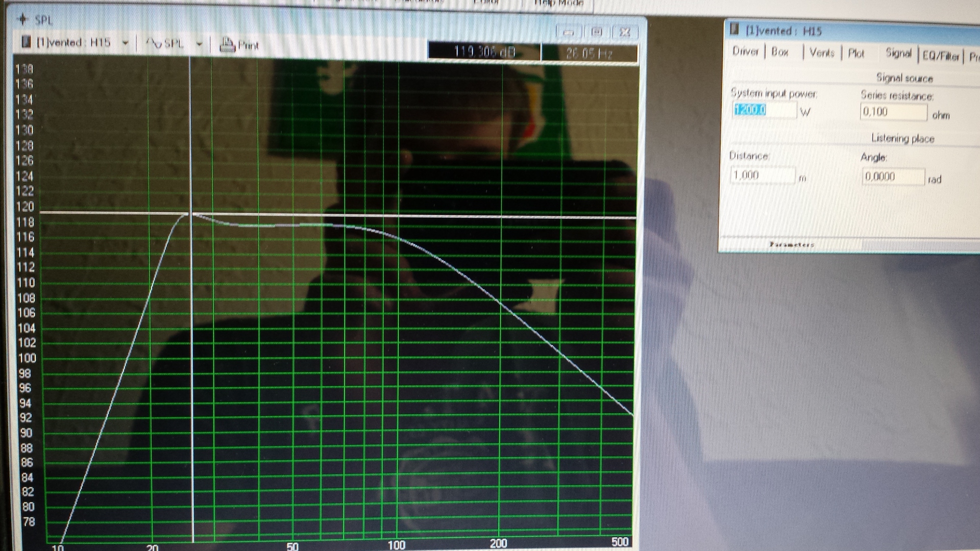Switch to the Driver tab
Screen dimensions: 980x551
click(x=745, y=51)
